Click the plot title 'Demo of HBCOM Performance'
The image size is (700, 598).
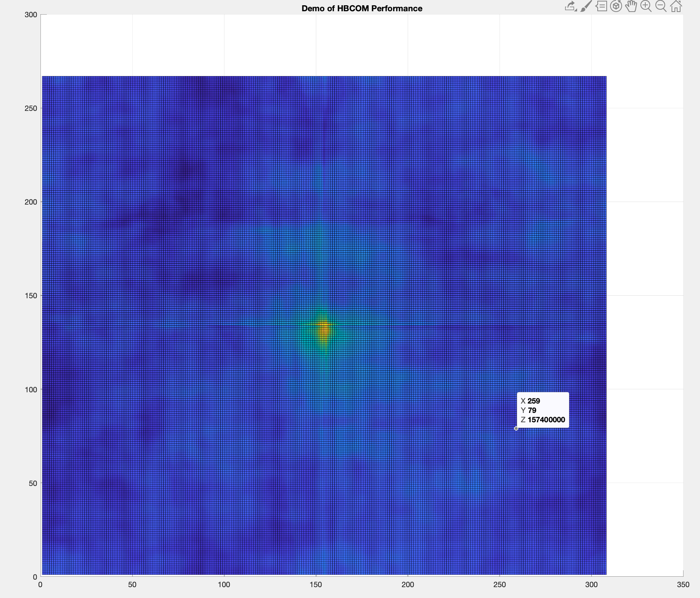click(x=362, y=8)
